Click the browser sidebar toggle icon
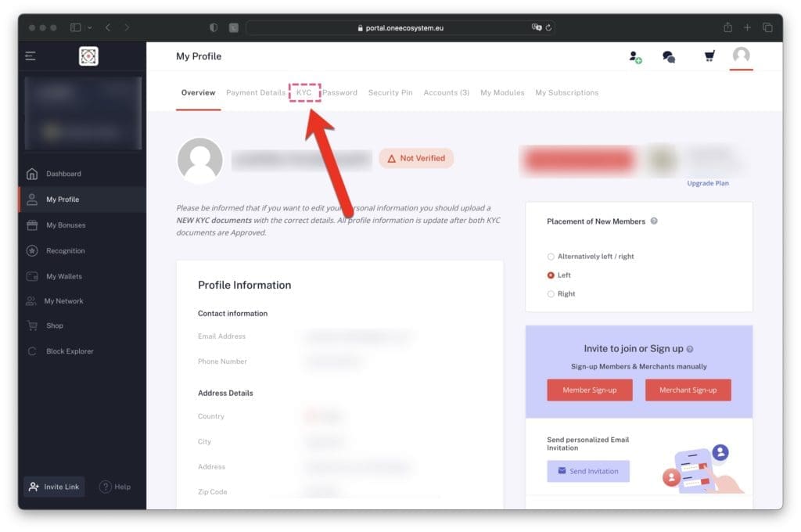801x532 pixels. [x=76, y=27]
